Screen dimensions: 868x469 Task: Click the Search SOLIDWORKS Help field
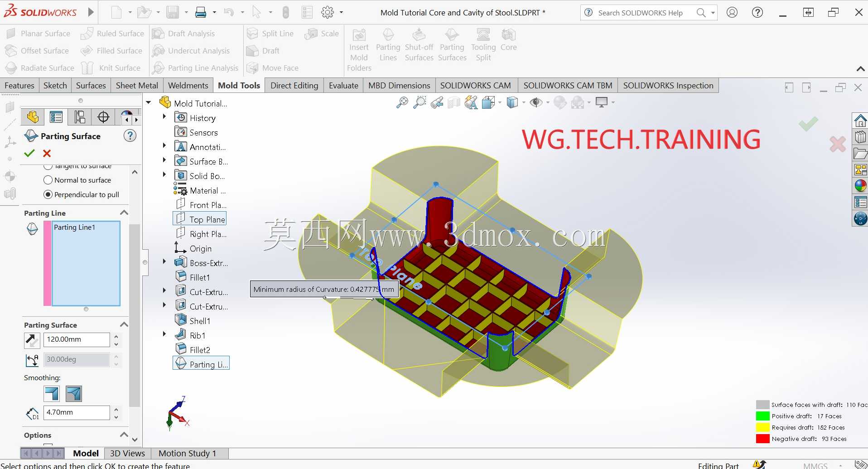[x=640, y=13]
